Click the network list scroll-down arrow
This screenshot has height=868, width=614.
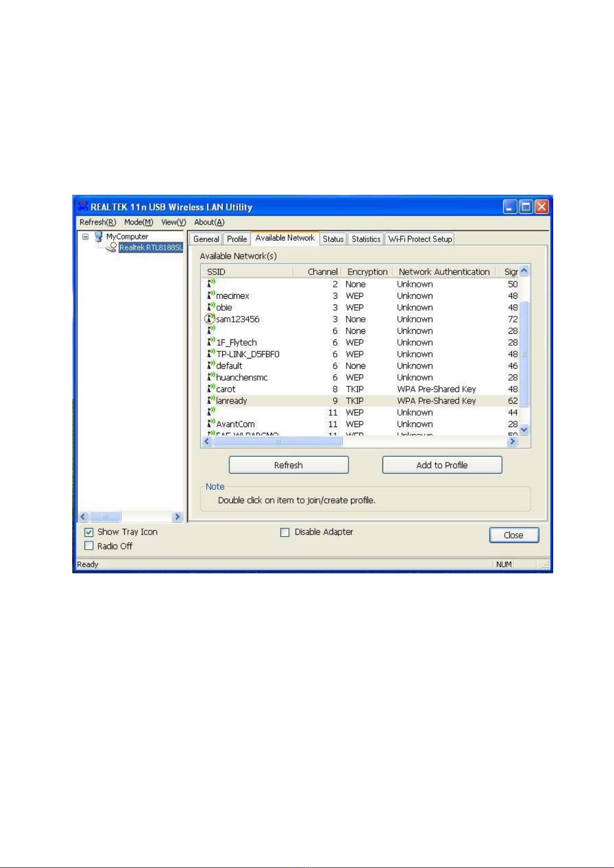tap(524, 430)
